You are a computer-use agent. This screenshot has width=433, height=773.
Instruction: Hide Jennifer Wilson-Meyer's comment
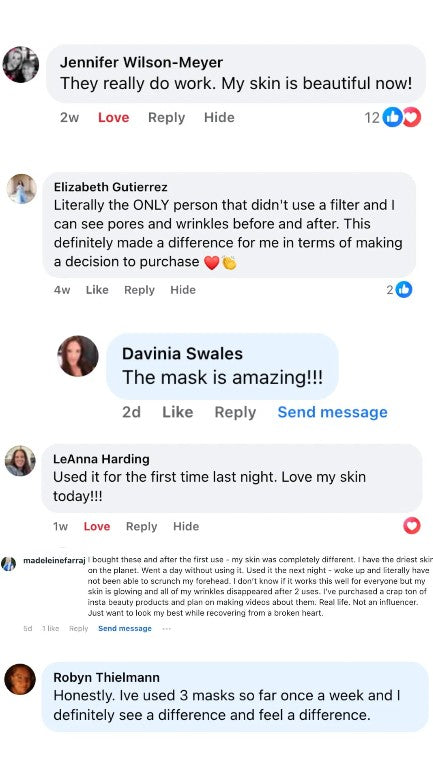[x=219, y=117]
